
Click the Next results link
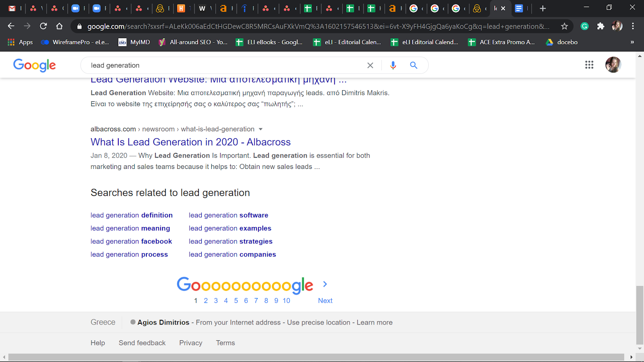click(325, 300)
